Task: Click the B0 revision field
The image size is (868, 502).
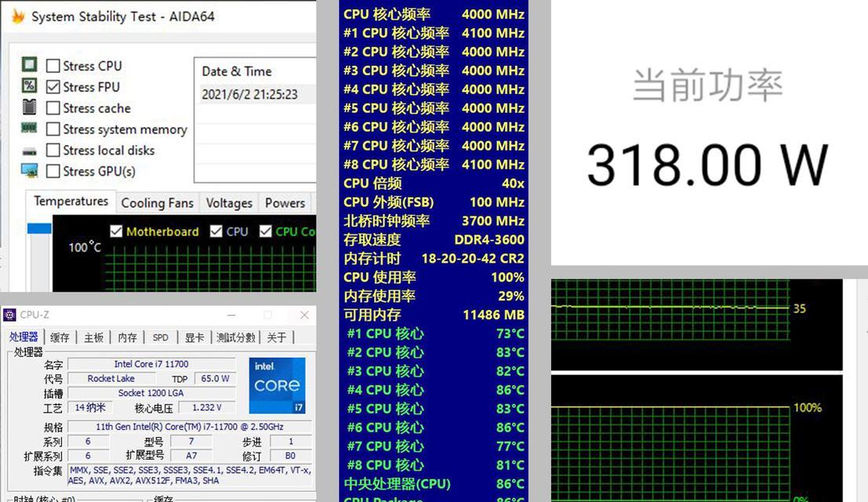Action: click(x=290, y=456)
